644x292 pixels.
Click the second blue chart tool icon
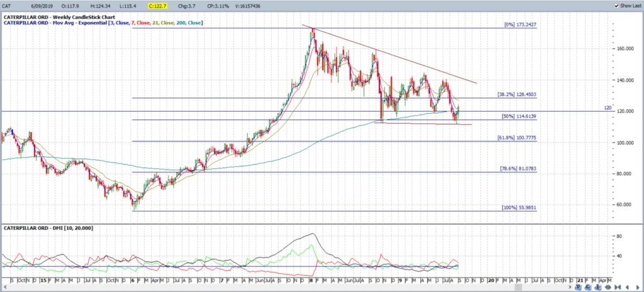(x=588, y=287)
